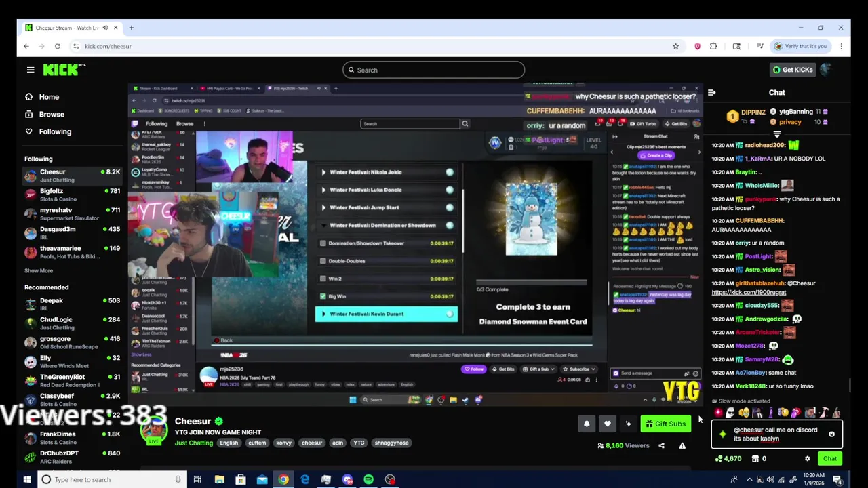Open the kick.com/1900rugrat chat link
868x488 pixels.
749,292
